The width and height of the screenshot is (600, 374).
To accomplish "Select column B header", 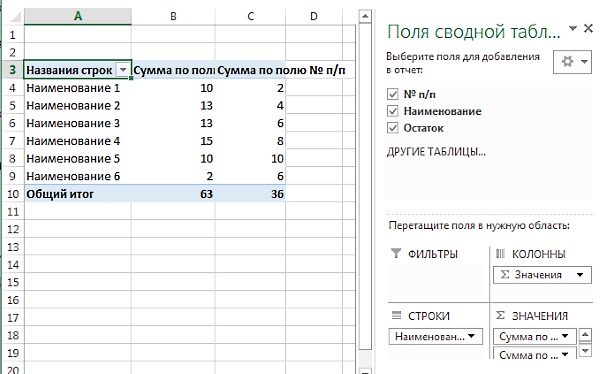I will (173, 16).
